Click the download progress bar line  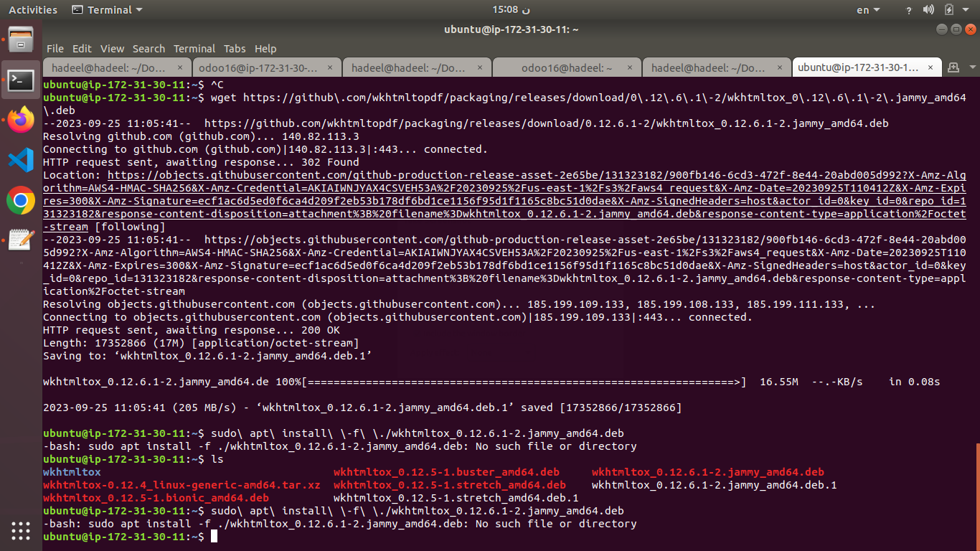[491, 382]
